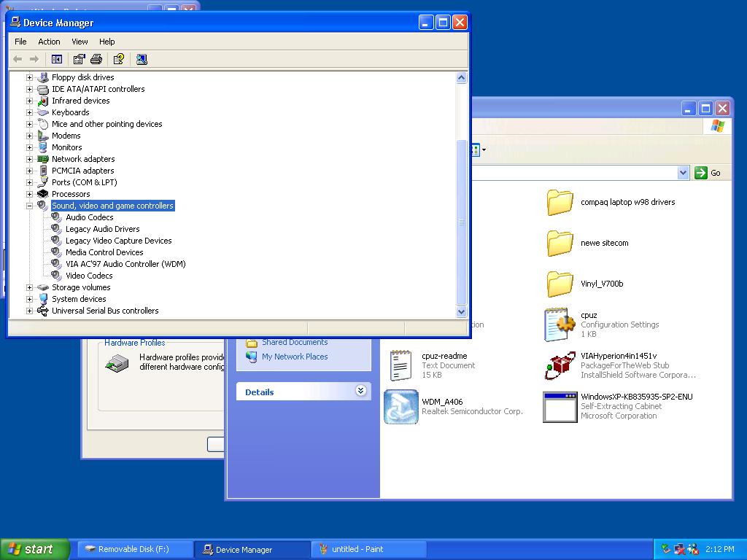The image size is (747, 560).
Task: Expand the Floppy disk drives node
Action: [29, 77]
